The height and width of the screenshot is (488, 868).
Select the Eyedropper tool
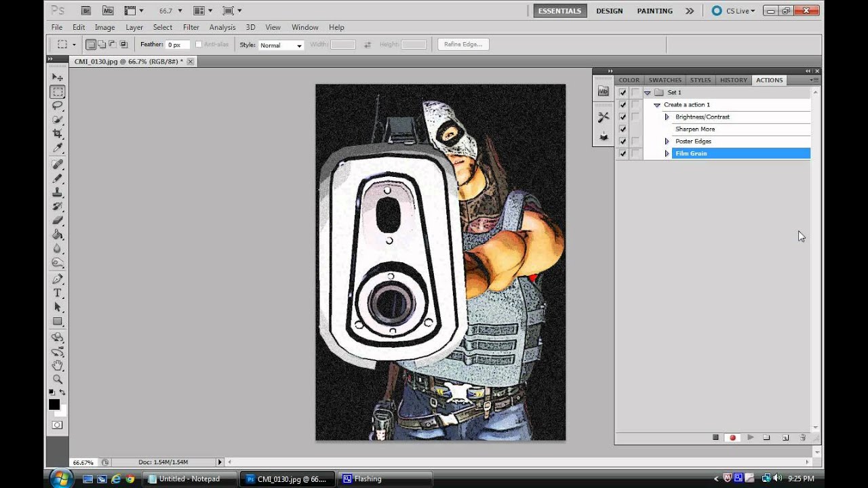click(58, 148)
